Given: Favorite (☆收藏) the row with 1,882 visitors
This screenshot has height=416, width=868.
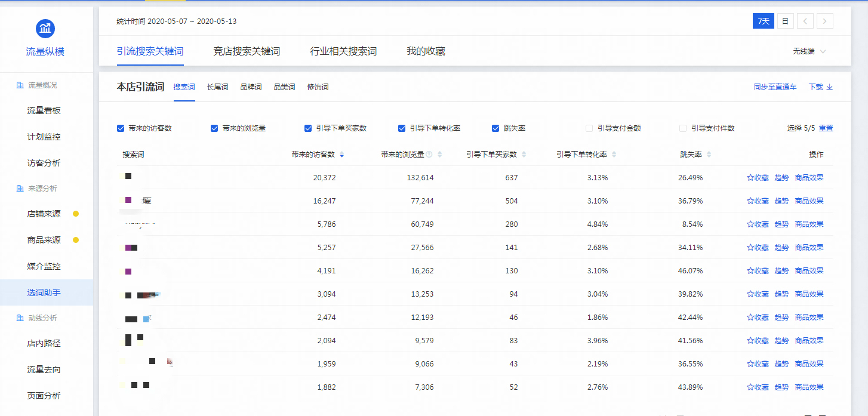Looking at the screenshot, I should 758,387.
